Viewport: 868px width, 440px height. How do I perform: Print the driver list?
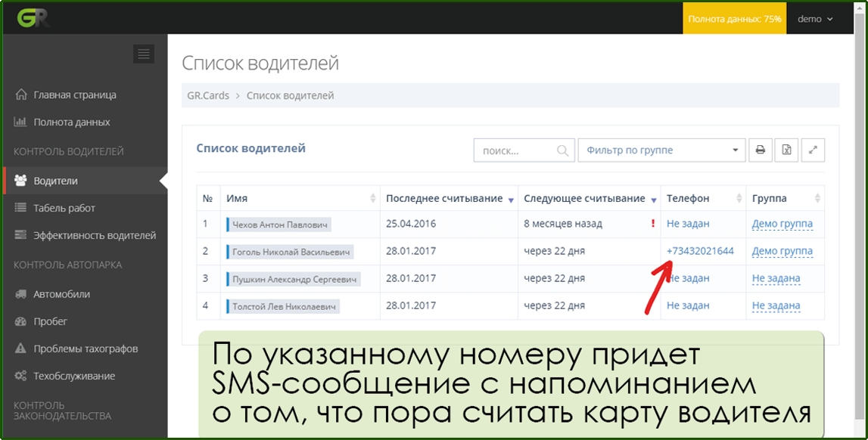[761, 150]
